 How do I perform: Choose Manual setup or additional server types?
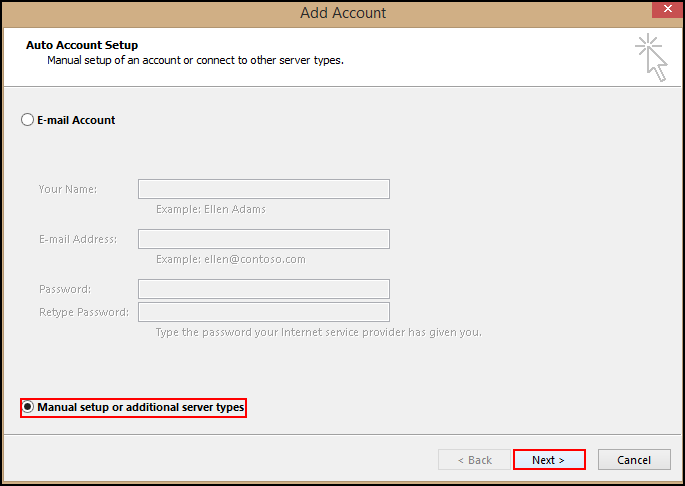click(28, 408)
